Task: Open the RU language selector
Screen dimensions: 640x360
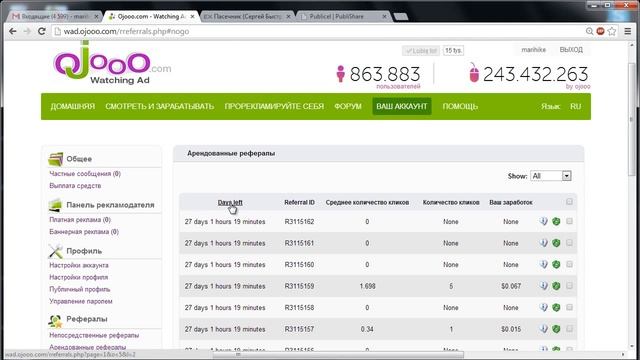Action: click(x=576, y=107)
